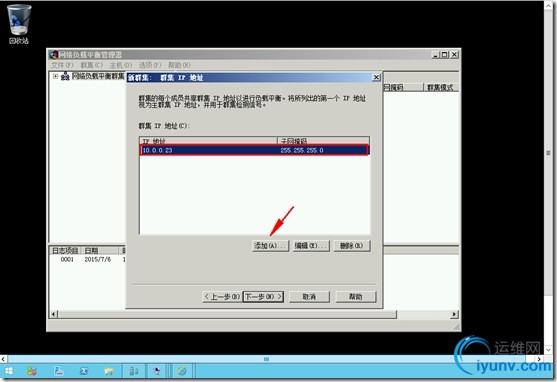Expand the network load balancing cluster tree node
This screenshot has height=382, width=557.
coord(55,76)
